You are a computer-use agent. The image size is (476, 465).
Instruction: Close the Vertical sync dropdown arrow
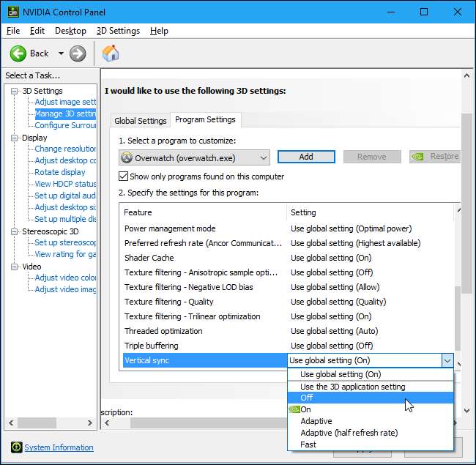pyautogui.click(x=447, y=360)
